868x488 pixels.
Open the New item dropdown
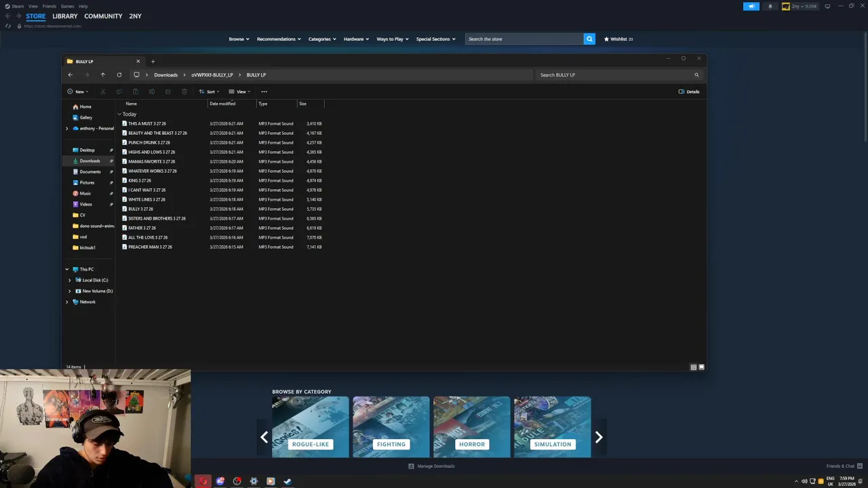pyautogui.click(x=77, y=91)
